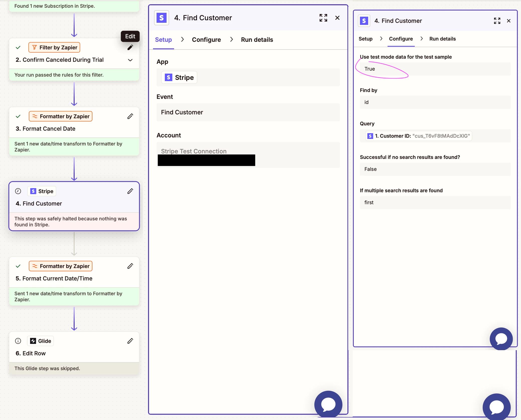Switch to Configure tab in middle panel

pos(206,40)
